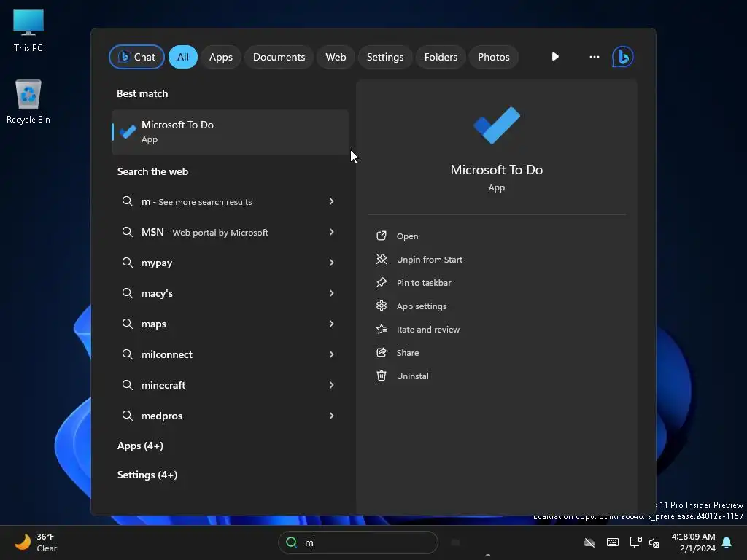Open the Bing Chat filter
The width and height of the screenshot is (747, 560).
pyautogui.click(x=136, y=57)
